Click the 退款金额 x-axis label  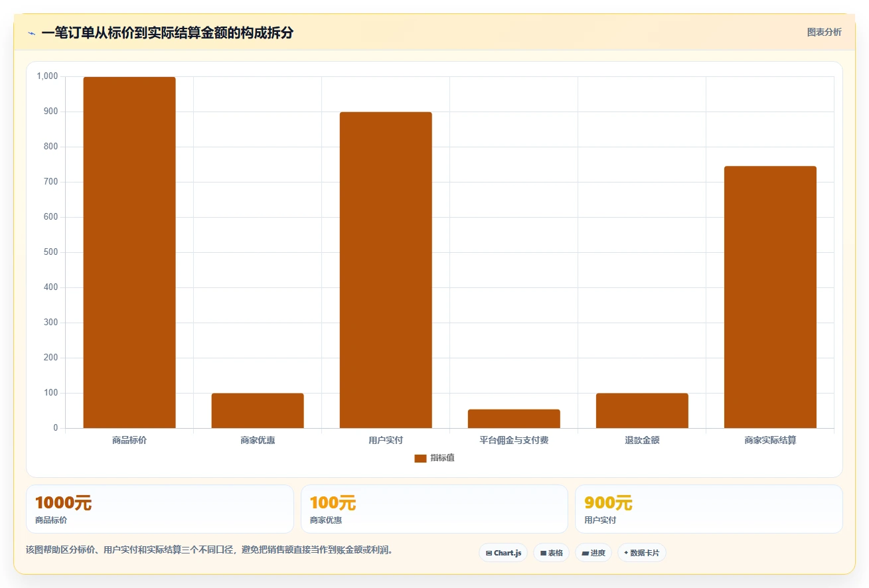pos(642,440)
